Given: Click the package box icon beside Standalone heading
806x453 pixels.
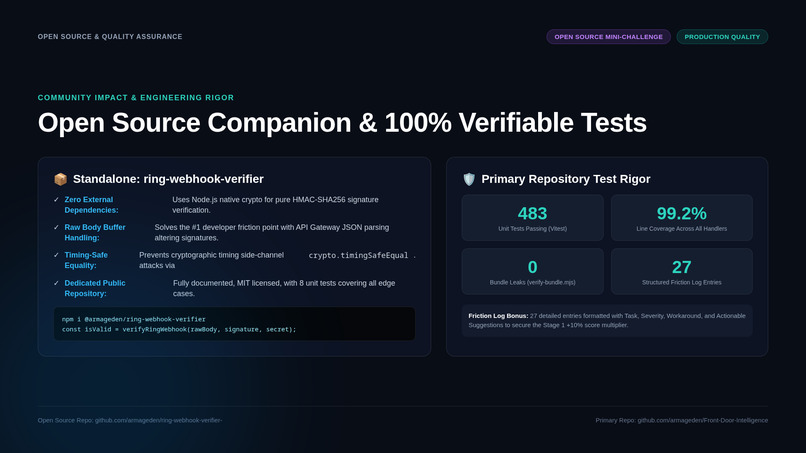Looking at the screenshot, I should (61, 179).
